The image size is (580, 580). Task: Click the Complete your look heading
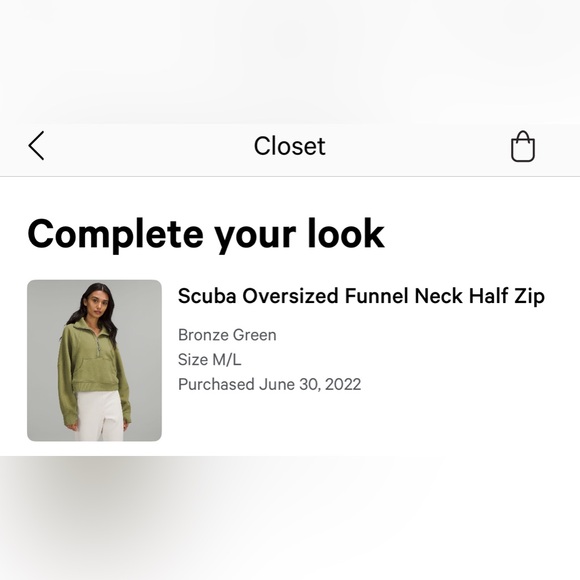(206, 235)
